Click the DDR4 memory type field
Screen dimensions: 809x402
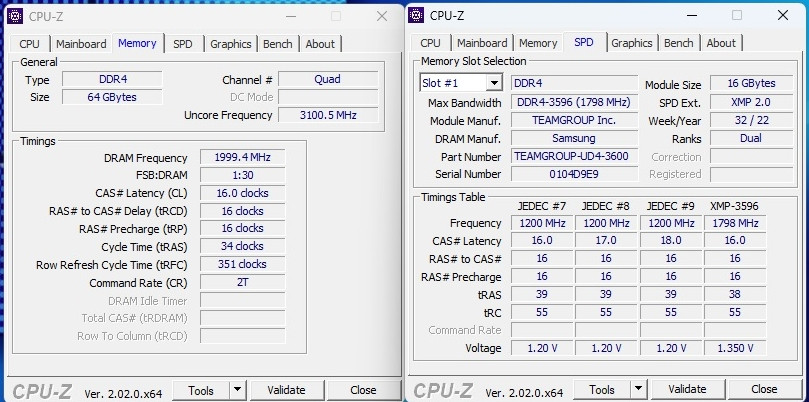pos(112,79)
